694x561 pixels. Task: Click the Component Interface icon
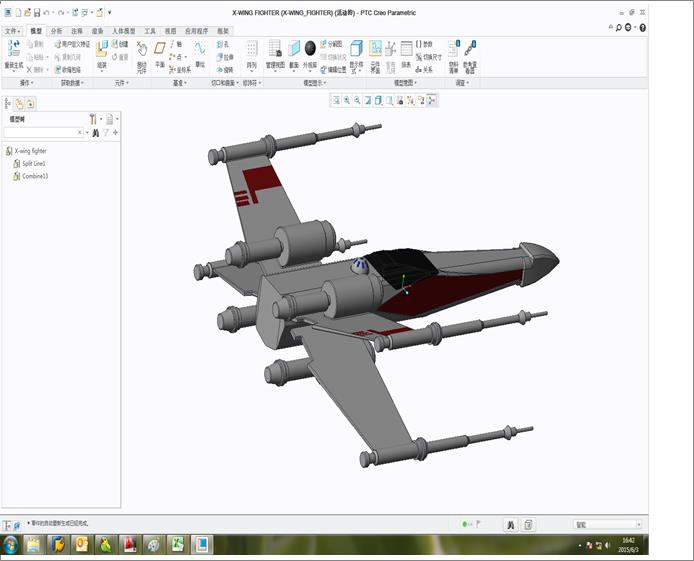tap(375, 48)
